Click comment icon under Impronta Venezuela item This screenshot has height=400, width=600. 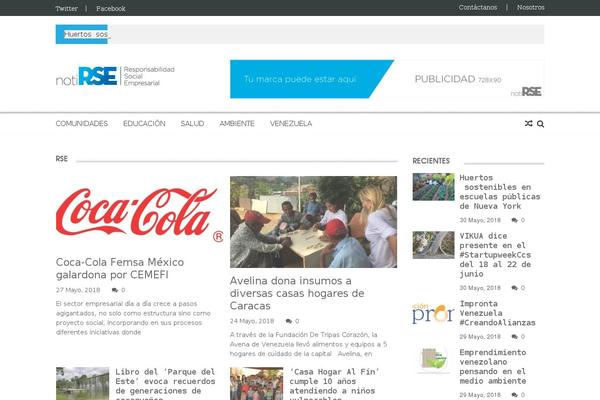(514, 337)
